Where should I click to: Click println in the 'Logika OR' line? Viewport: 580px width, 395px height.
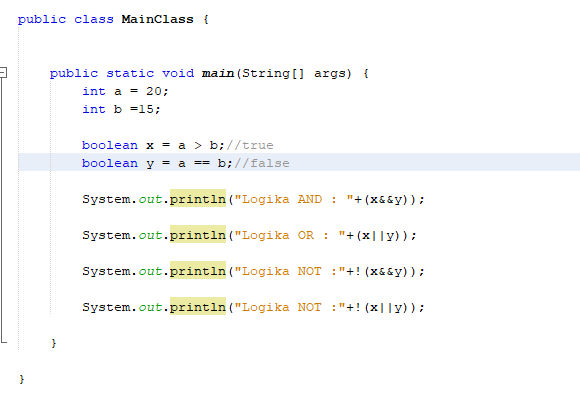click(x=198, y=235)
